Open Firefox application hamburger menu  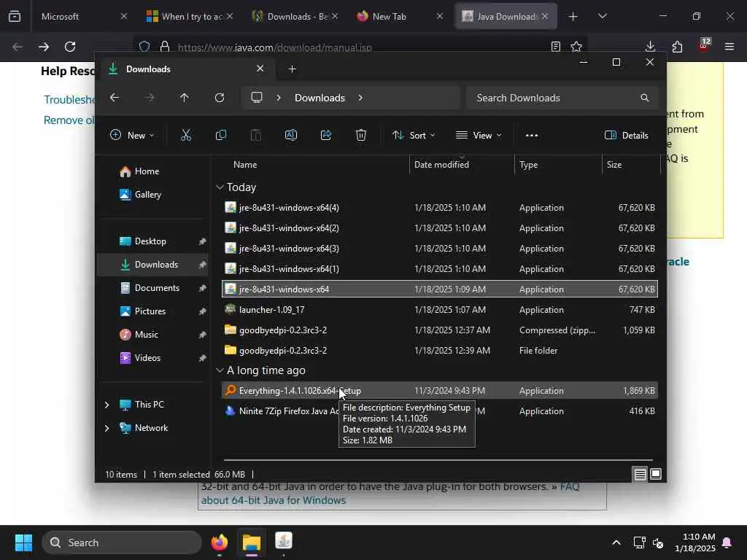[729, 47]
